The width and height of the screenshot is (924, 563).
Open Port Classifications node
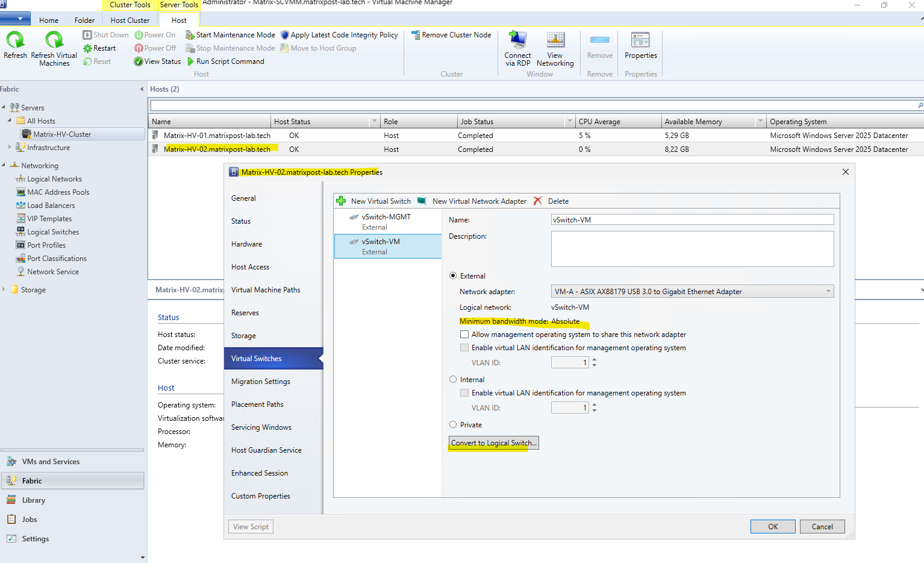(x=57, y=259)
